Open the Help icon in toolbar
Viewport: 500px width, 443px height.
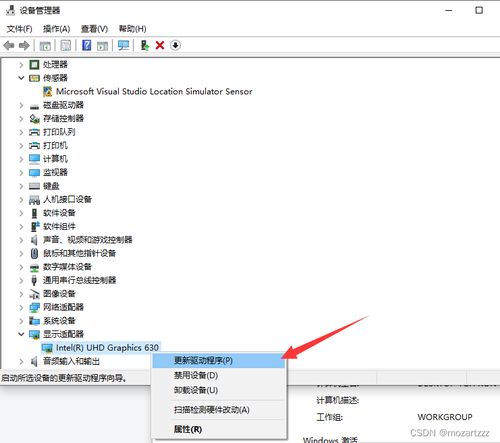[x=86, y=45]
